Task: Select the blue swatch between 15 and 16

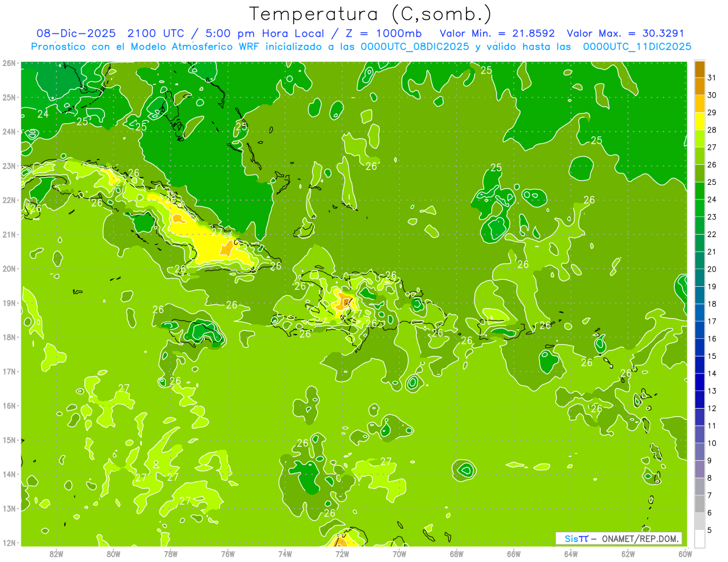Action: pyautogui.click(x=699, y=347)
